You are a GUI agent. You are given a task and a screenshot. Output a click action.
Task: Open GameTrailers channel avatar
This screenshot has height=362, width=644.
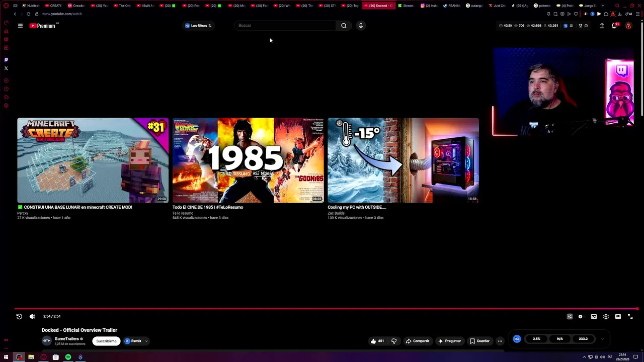pyautogui.click(x=46, y=341)
